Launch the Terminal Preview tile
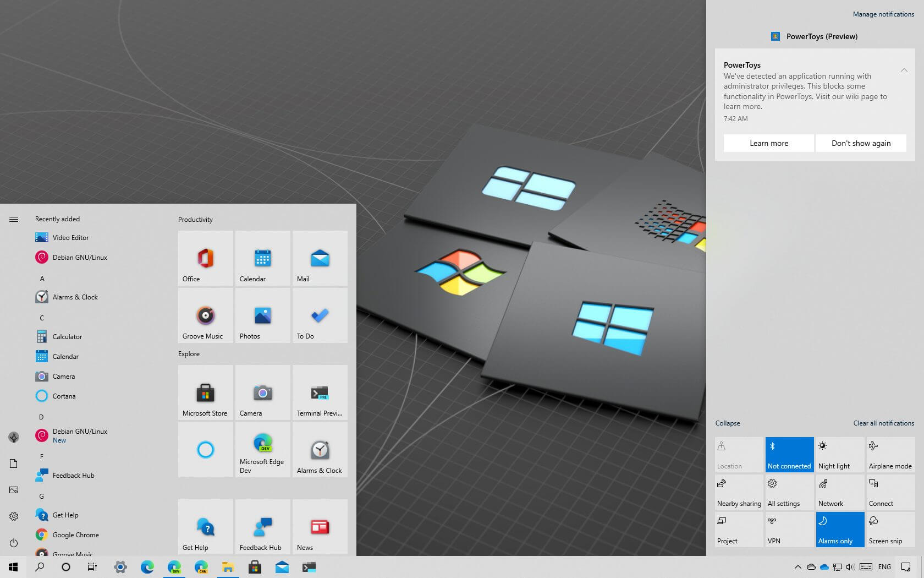This screenshot has height=578, width=924. (320, 393)
